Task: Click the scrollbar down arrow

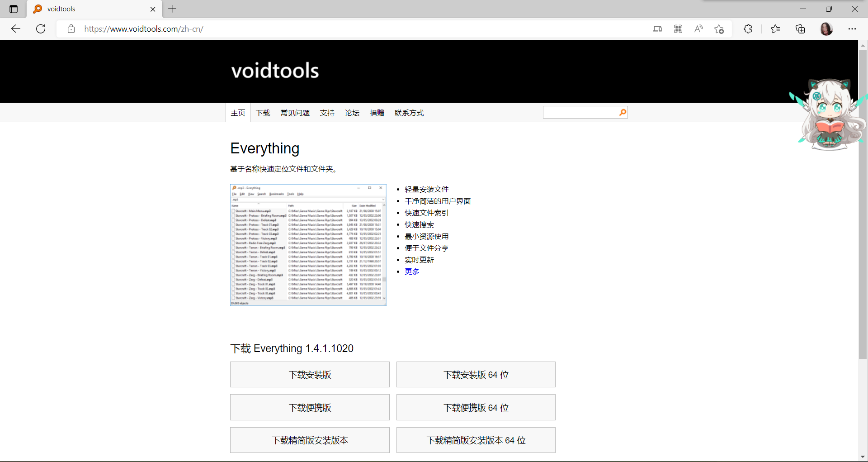Action: coord(863,457)
